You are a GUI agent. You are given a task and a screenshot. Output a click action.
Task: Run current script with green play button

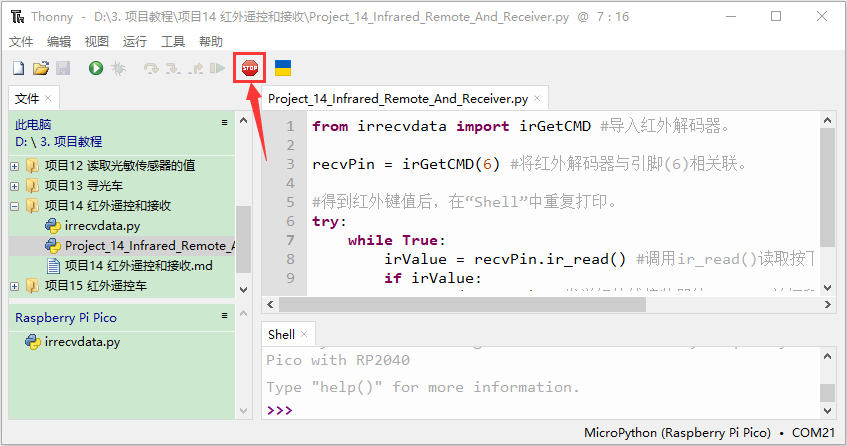(x=96, y=68)
